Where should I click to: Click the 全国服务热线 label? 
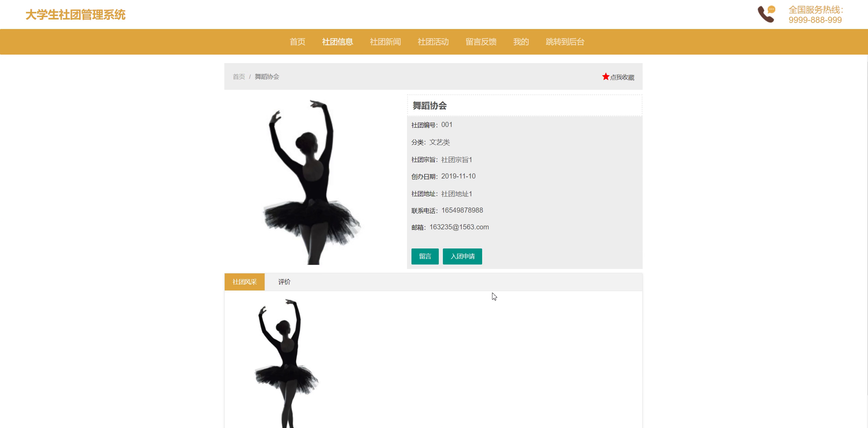pyautogui.click(x=816, y=10)
